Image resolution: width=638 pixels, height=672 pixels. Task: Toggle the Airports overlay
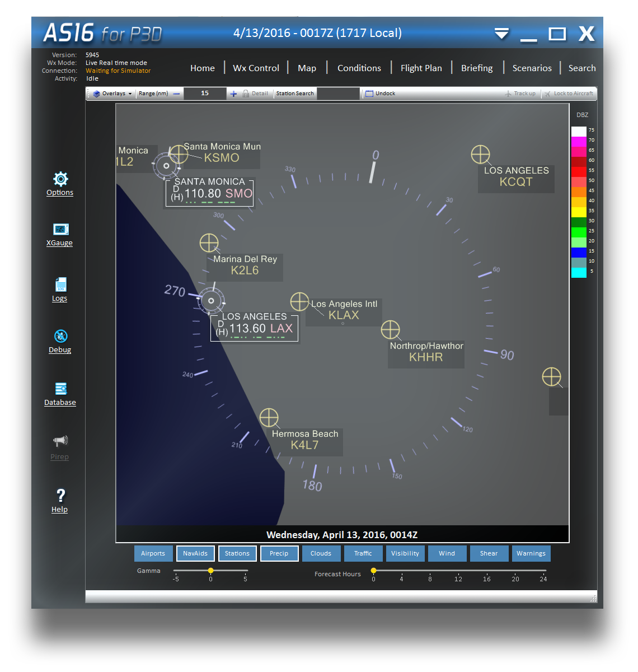coord(153,553)
